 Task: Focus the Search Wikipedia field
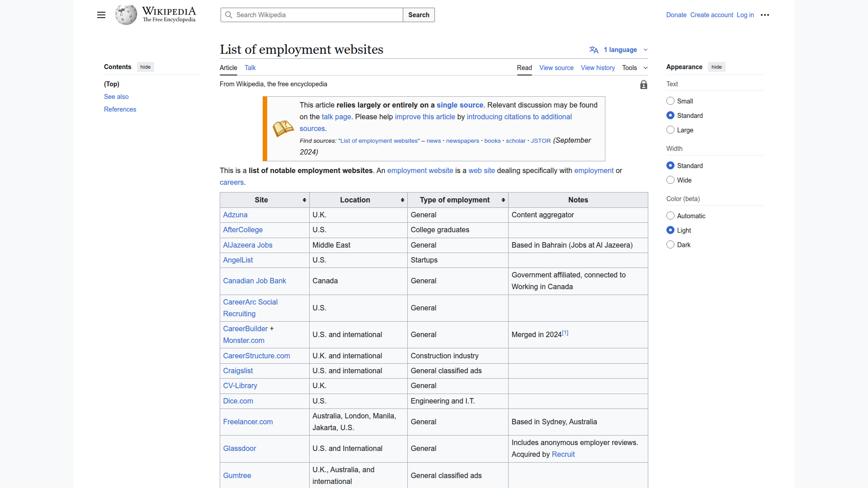point(312,15)
